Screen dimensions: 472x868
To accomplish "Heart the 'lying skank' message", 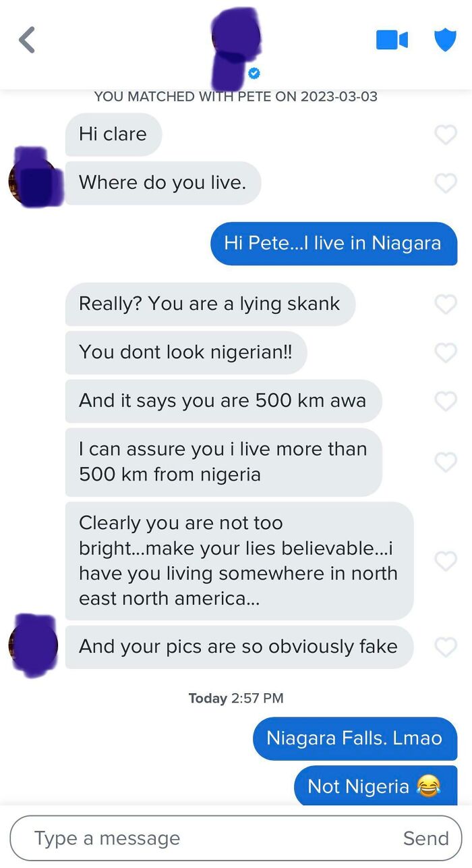I will (446, 304).
